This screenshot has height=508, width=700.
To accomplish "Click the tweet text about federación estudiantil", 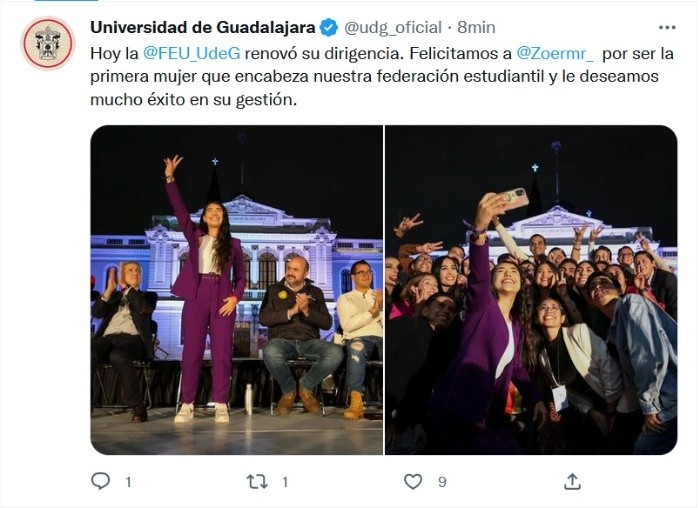I will click(x=382, y=76).
